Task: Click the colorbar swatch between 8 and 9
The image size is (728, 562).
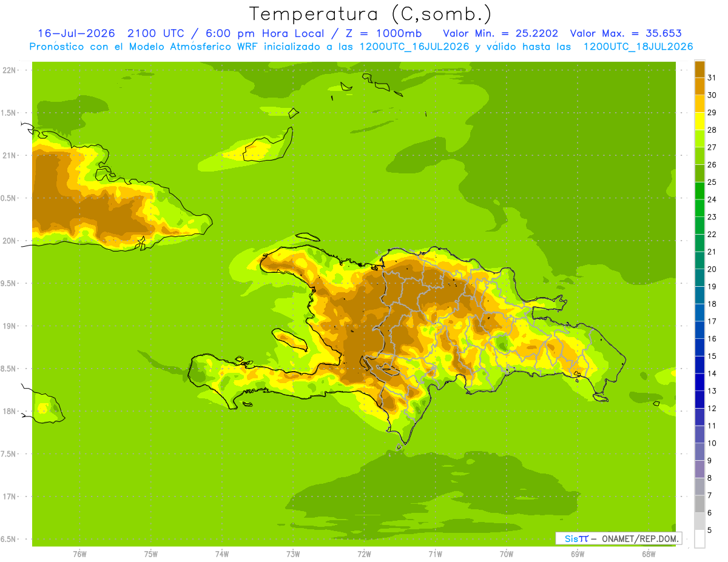Action: click(x=699, y=469)
